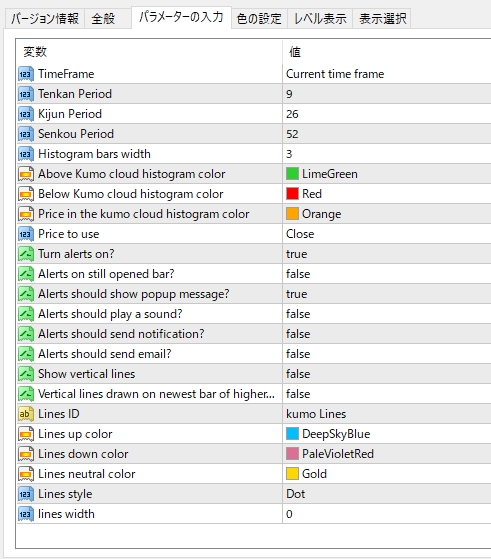Click Alerts on still opened bar icon

click(26, 274)
